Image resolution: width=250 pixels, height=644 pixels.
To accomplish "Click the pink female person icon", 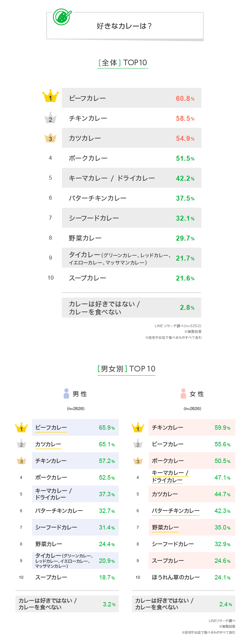I will click(183, 393).
